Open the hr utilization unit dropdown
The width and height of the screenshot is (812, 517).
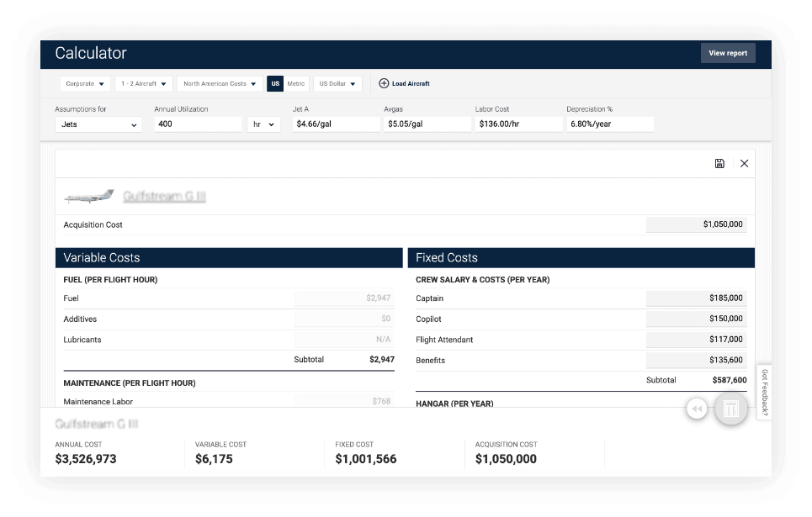pos(263,124)
